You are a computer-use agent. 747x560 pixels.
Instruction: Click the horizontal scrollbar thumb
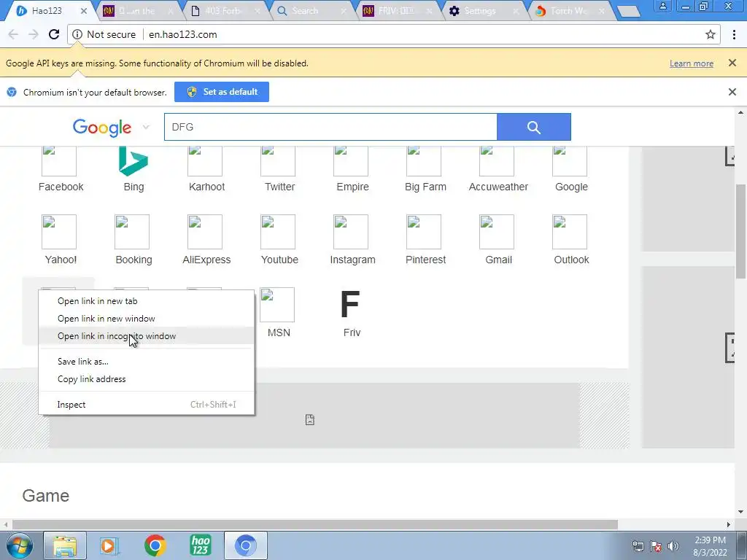(x=314, y=525)
